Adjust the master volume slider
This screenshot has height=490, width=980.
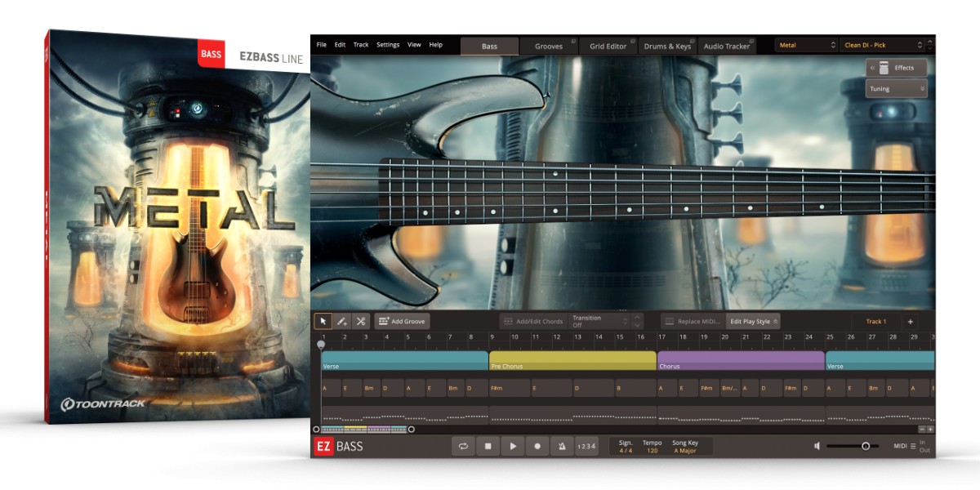click(853, 446)
